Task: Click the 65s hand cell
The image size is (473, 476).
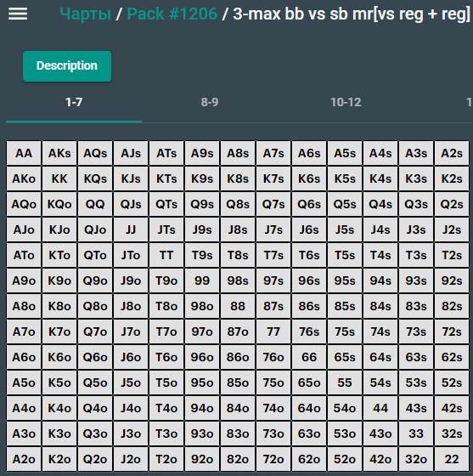Action: (x=345, y=357)
